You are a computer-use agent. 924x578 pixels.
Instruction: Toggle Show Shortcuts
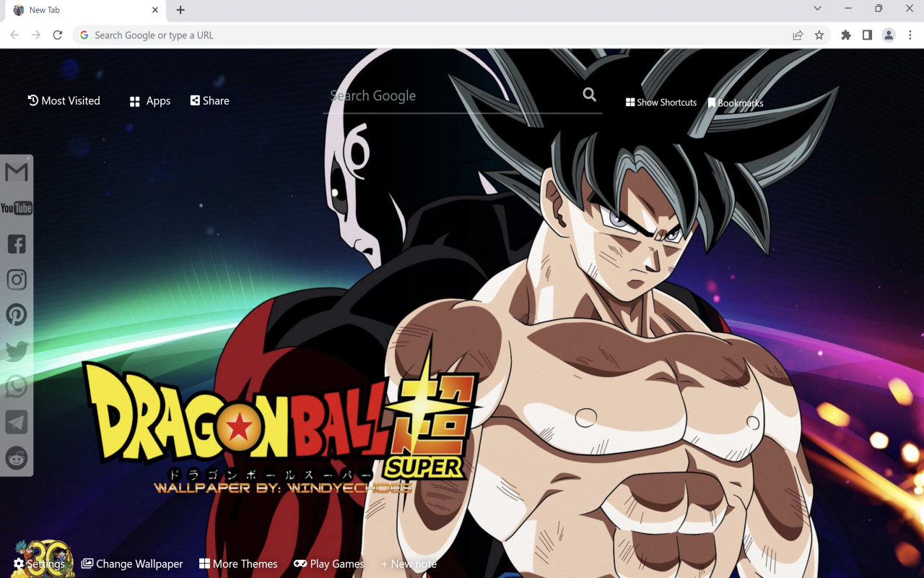point(661,103)
